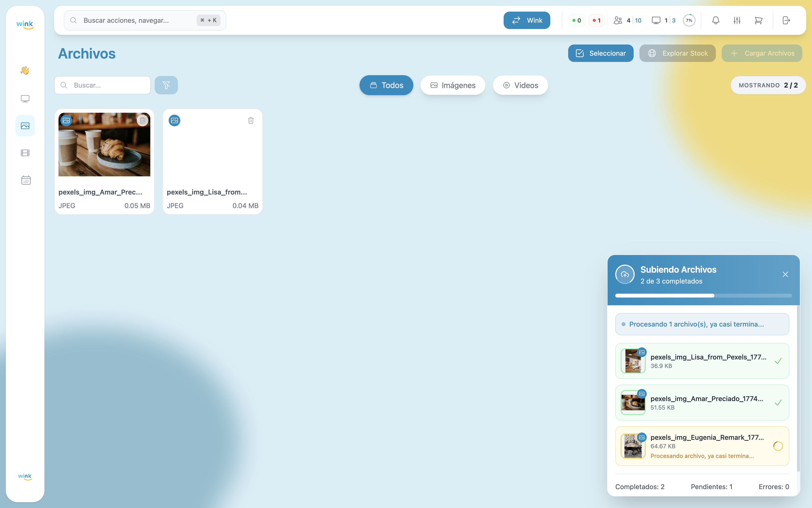Click 'pexels_img_Eugenia_Remark_177...' in upload list
This screenshot has width=812, height=508.
(707, 437)
